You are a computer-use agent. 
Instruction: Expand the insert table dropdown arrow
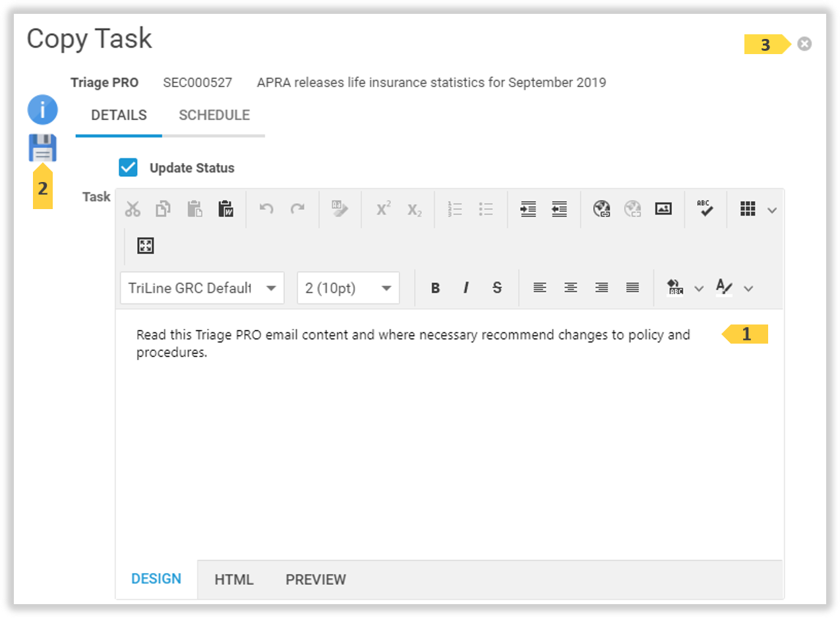772,210
